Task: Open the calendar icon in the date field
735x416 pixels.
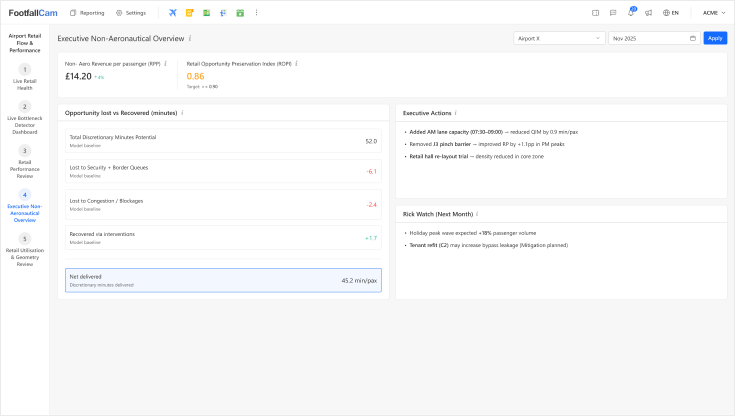Action: [693, 38]
